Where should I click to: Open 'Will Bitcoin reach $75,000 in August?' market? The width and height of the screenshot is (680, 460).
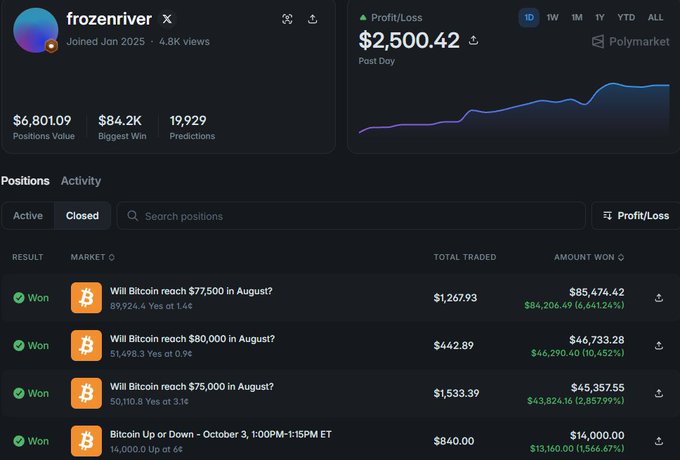click(x=192, y=386)
